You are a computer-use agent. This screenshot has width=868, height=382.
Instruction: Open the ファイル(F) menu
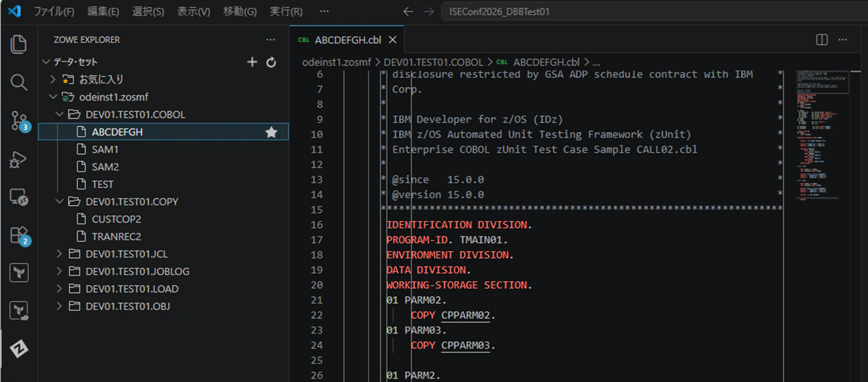pyautogui.click(x=54, y=11)
